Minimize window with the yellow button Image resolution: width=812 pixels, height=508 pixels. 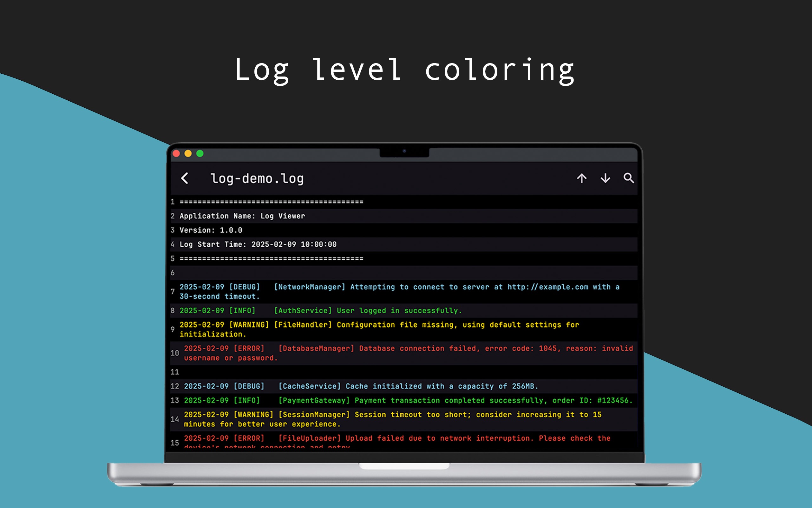[x=188, y=154]
